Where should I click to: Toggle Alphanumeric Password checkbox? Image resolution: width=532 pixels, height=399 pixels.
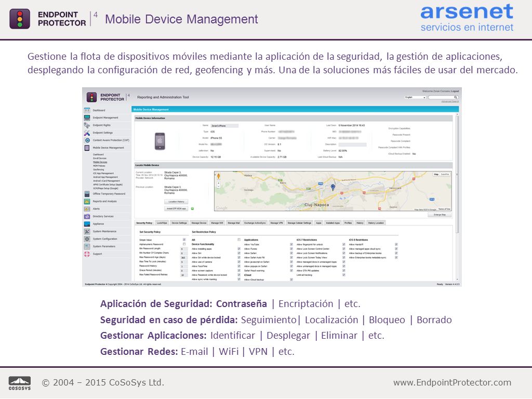click(x=184, y=244)
